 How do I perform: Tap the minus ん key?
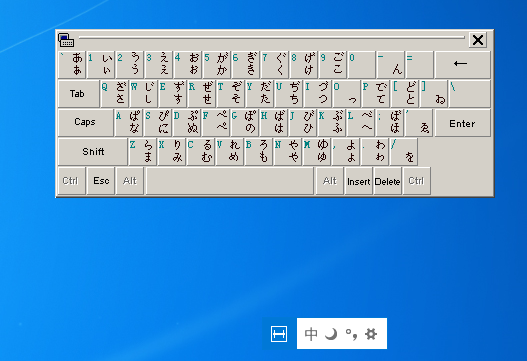click(x=390, y=64)
